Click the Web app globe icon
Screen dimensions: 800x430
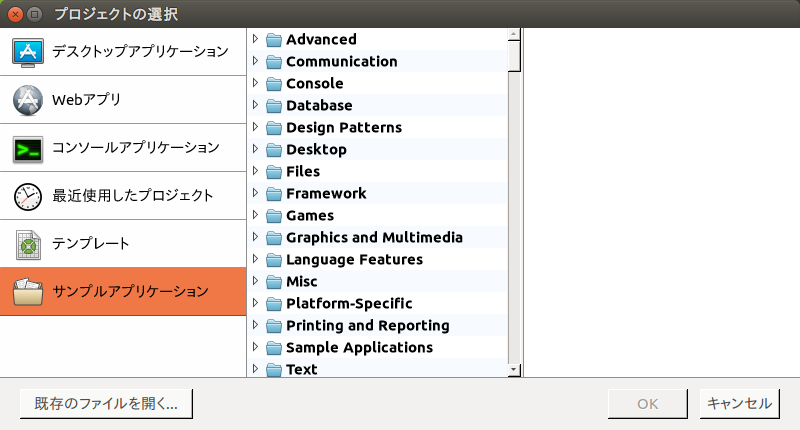(x=28, y=100)
